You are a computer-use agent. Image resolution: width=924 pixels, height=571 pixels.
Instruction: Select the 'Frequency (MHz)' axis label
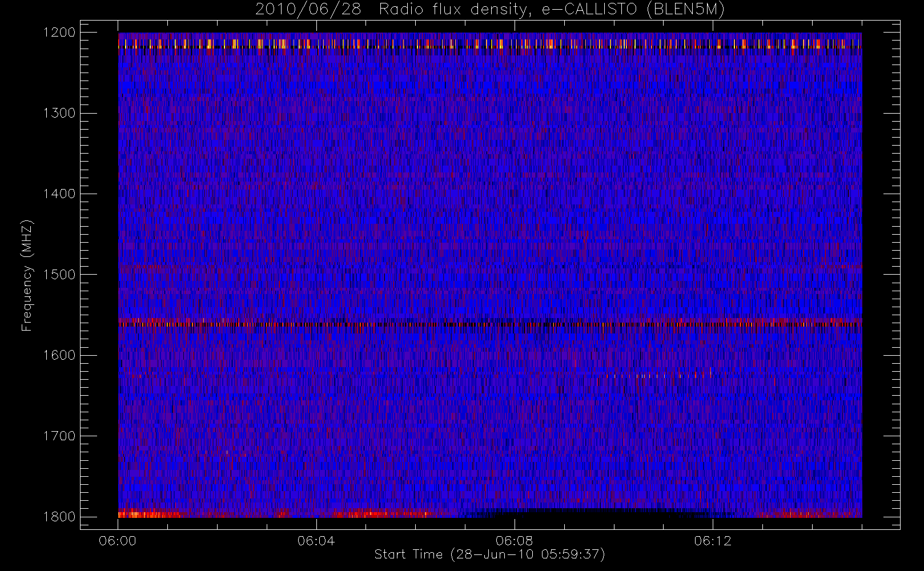tap(26, 276)
